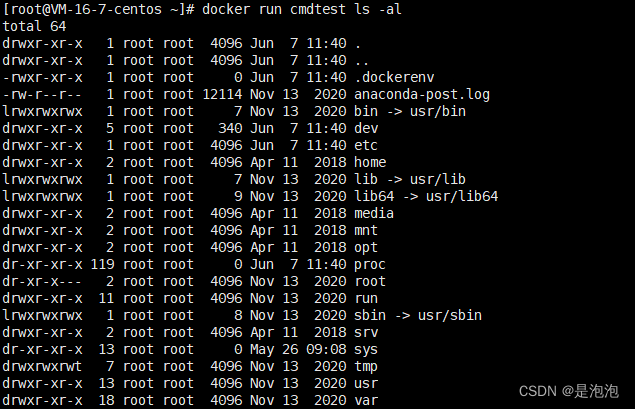The image size is (635, 409).
Task: Click the tmp directory name
Action: [x=366, y=366]
